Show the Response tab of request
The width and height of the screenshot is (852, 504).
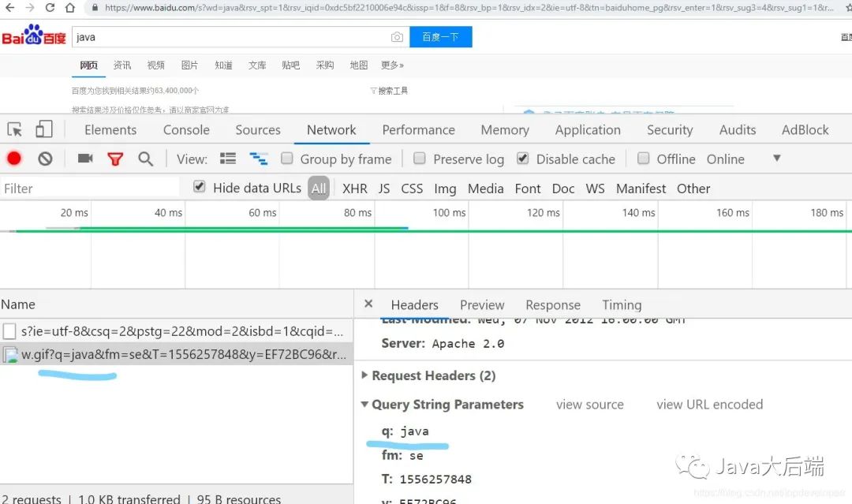click(x=552, y=304)
